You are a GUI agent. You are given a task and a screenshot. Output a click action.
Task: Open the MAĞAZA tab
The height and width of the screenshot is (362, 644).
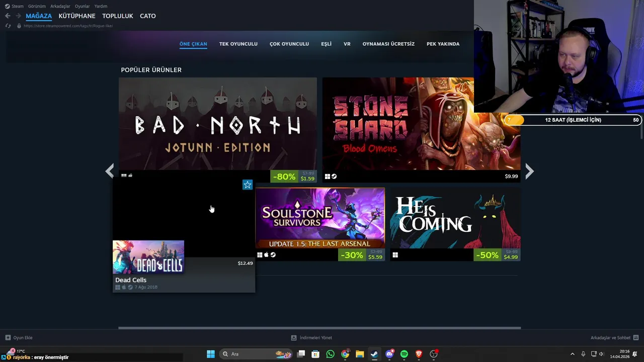[x=39, y=16]
